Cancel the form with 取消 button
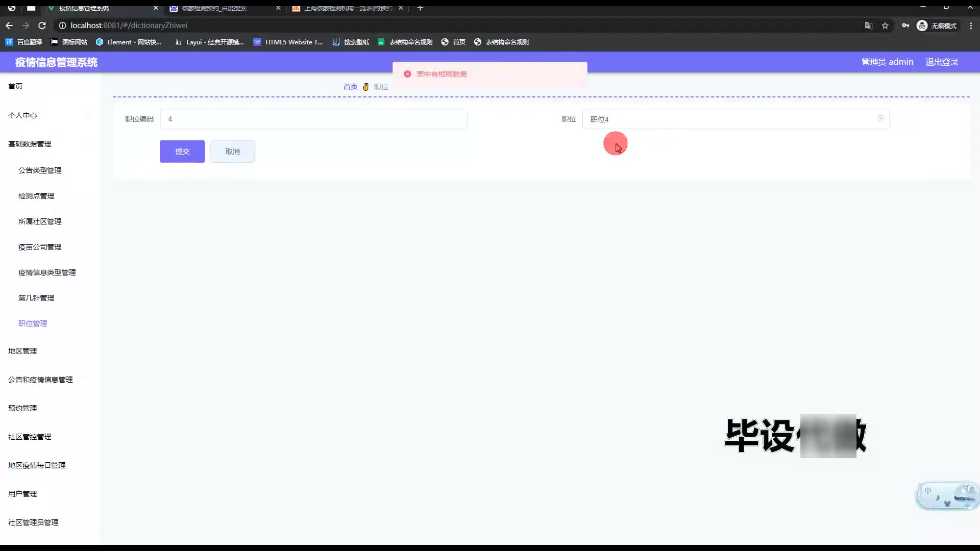 (232, 152)
